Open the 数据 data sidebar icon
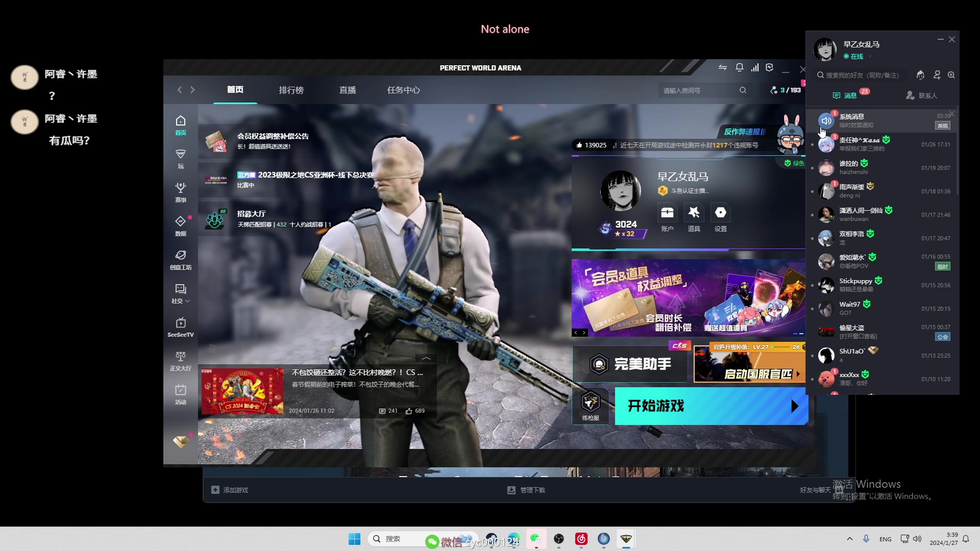The height and width of the screenshot is (551, 980). click(181, 226)
